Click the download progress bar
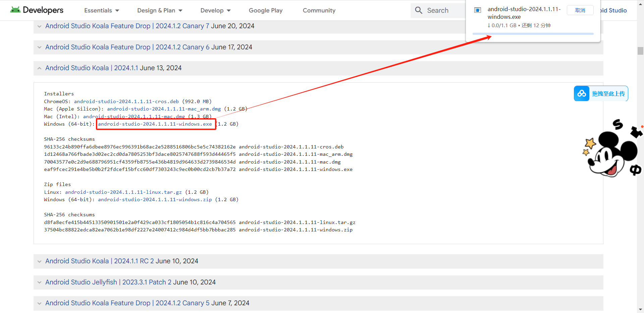The width and height of the screenshot is (644, 313). (x=533, y=34)
